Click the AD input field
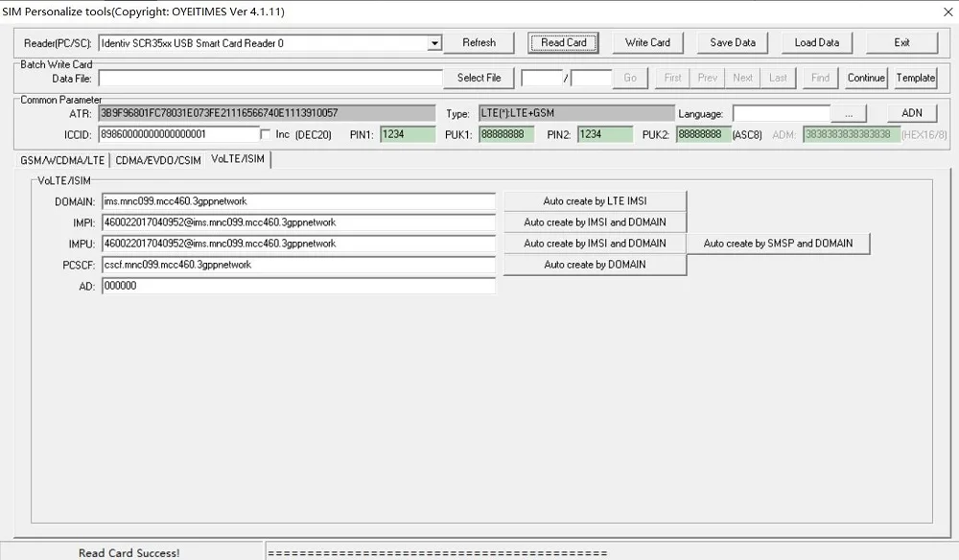Viewport: 959px width, 560px height. 298,286
